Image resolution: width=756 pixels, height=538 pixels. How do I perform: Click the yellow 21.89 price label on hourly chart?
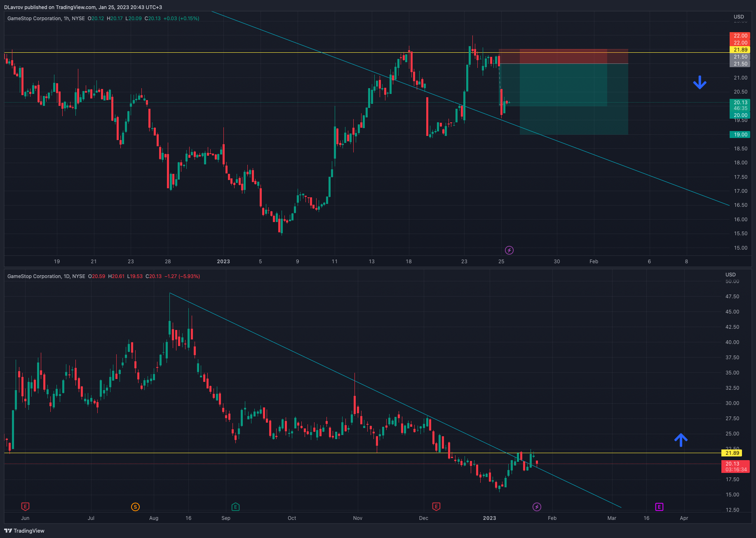[x=740, y=50]
